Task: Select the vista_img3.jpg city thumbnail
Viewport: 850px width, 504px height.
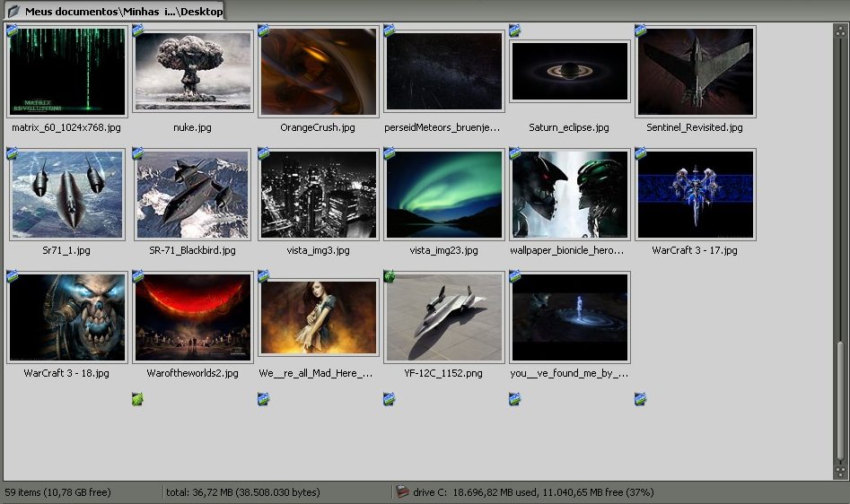Action: pyautogui.click(x=318, y=195)
